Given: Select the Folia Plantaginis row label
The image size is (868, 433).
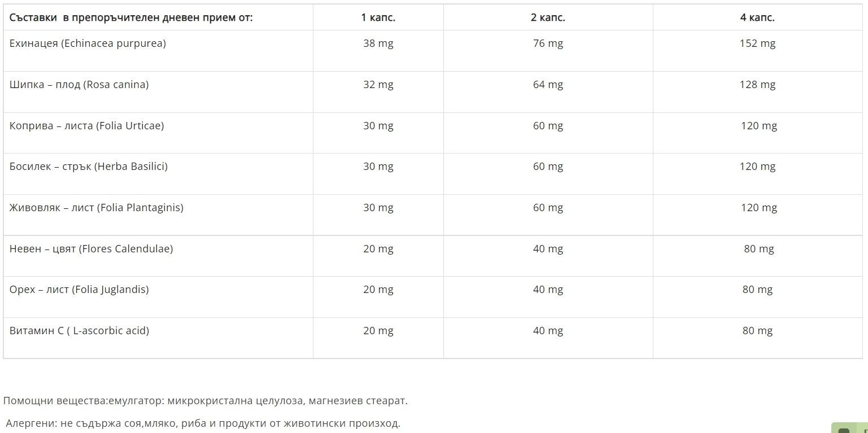Looking at the screenshot, I should tap(97, 208).
